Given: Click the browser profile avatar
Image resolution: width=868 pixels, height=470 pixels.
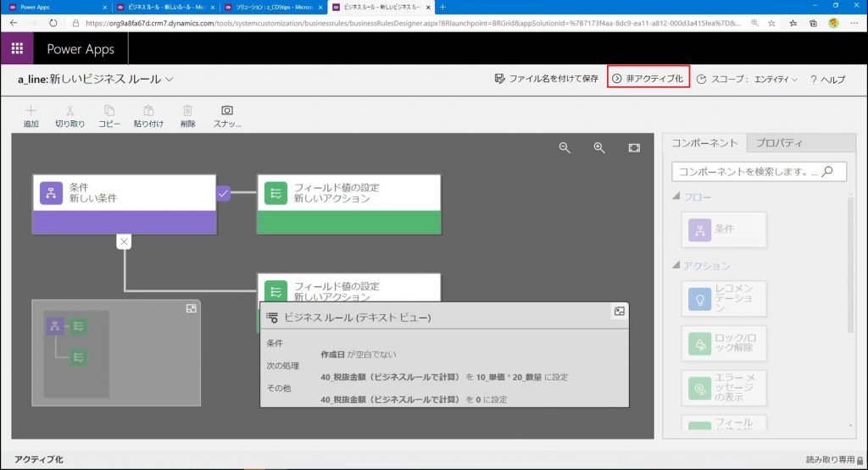Looking at the screenshot, I should [x=834, y=23].
